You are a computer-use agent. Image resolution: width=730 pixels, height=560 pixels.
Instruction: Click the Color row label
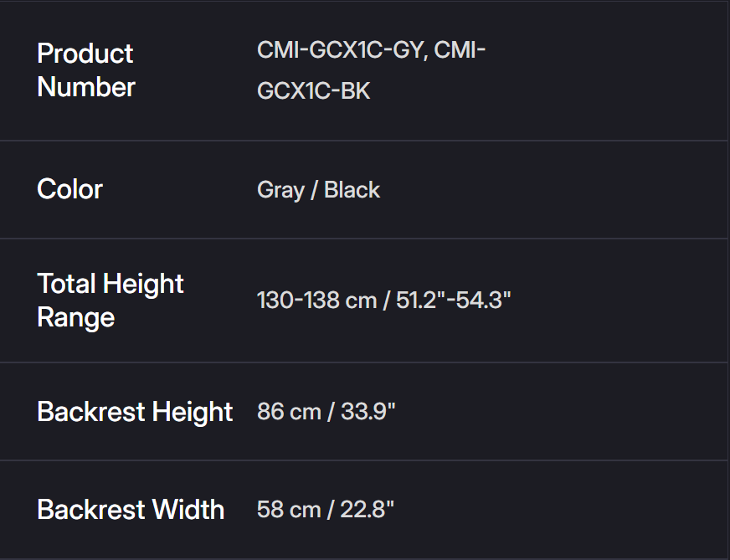[x=69, y=189]
